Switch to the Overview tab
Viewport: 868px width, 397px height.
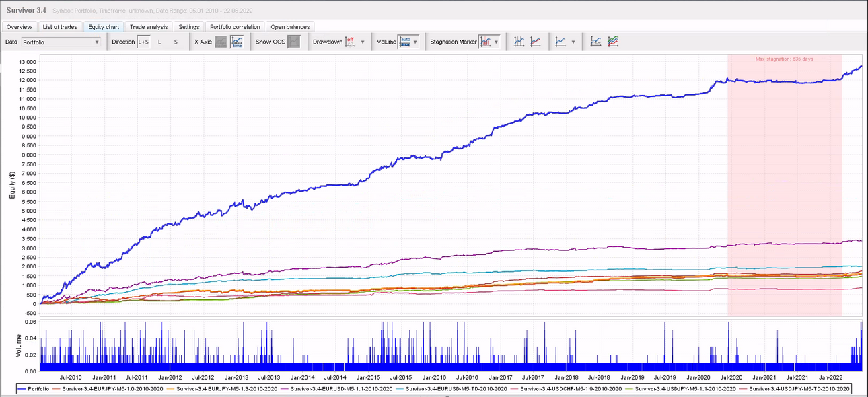pyautogui.click(x=20, y=27)
